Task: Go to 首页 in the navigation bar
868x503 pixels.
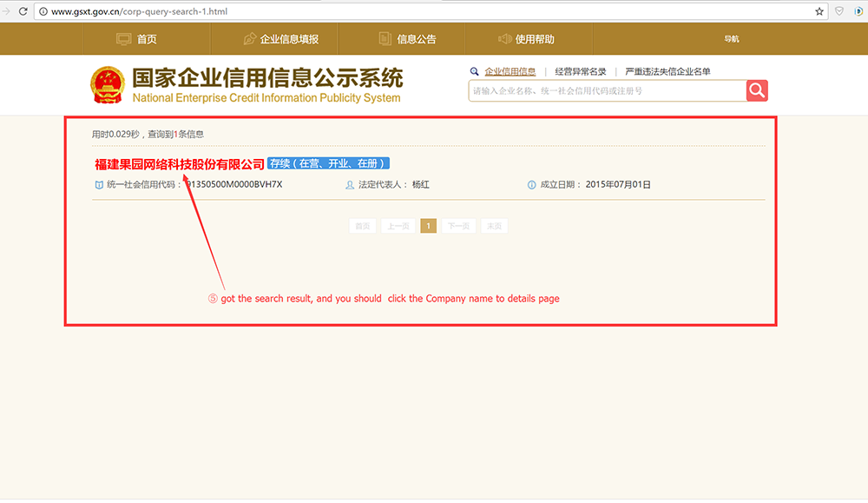Action: [x=147, y=39]
